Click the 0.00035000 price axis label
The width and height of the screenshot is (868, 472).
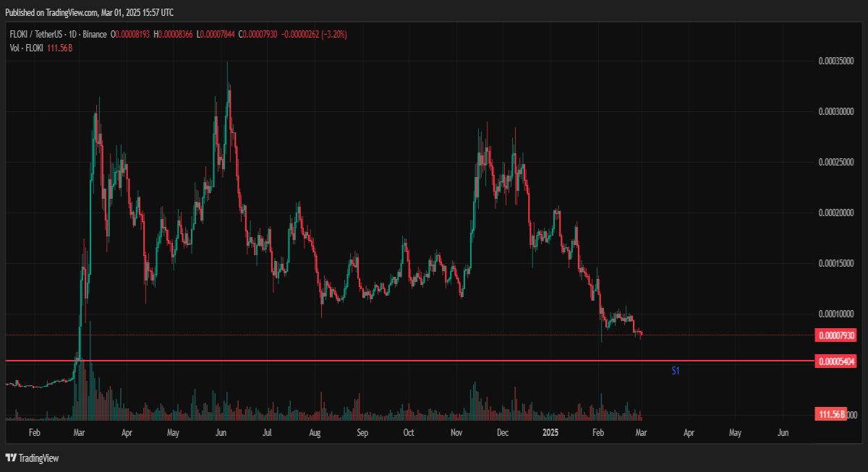pyautogui.click(x=836, y=62)
